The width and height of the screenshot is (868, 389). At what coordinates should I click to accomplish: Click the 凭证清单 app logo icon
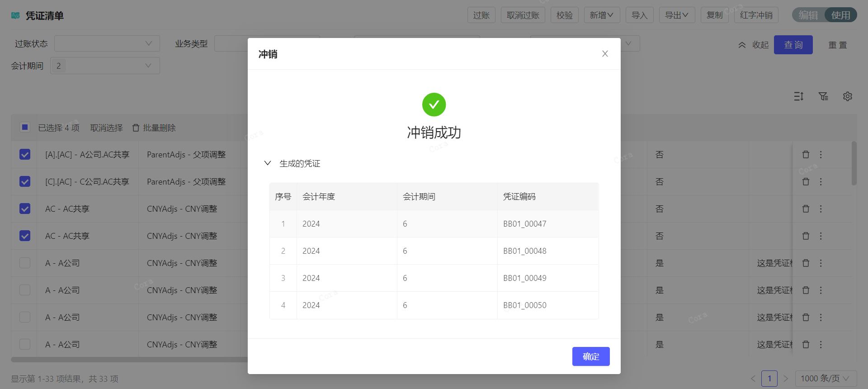point(16,16)
